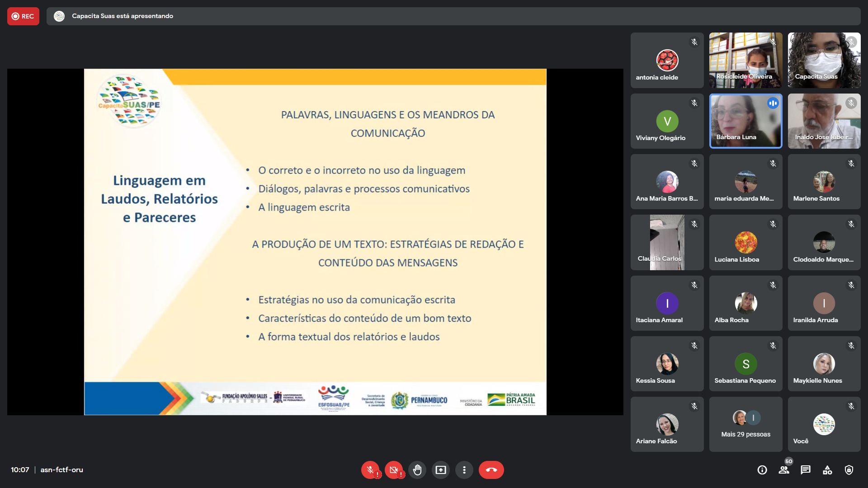
Task: Click the presented slide in main view
Action: point(315,242)
